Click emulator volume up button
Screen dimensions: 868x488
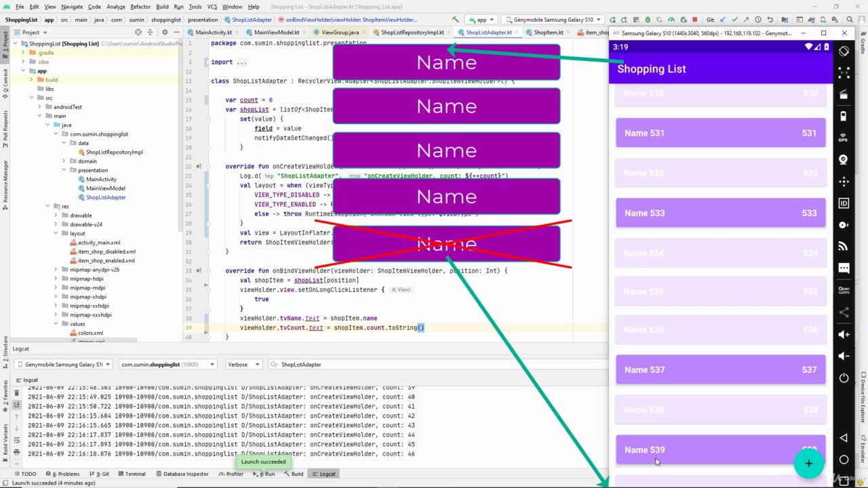(x=844, y=334)
